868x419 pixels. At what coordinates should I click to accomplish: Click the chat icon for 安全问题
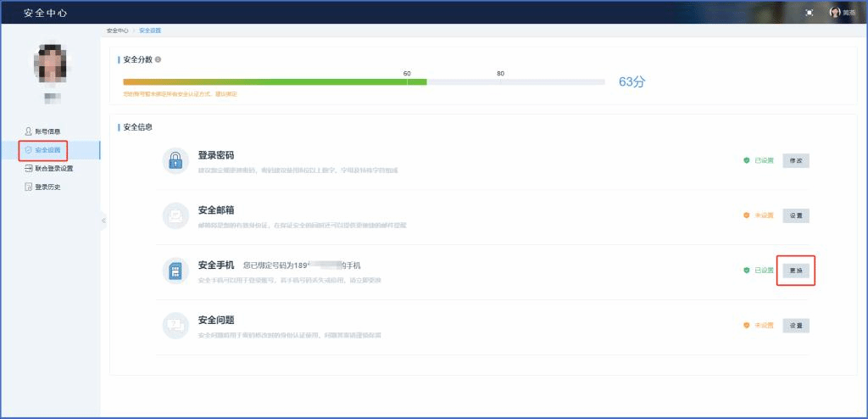175,325
